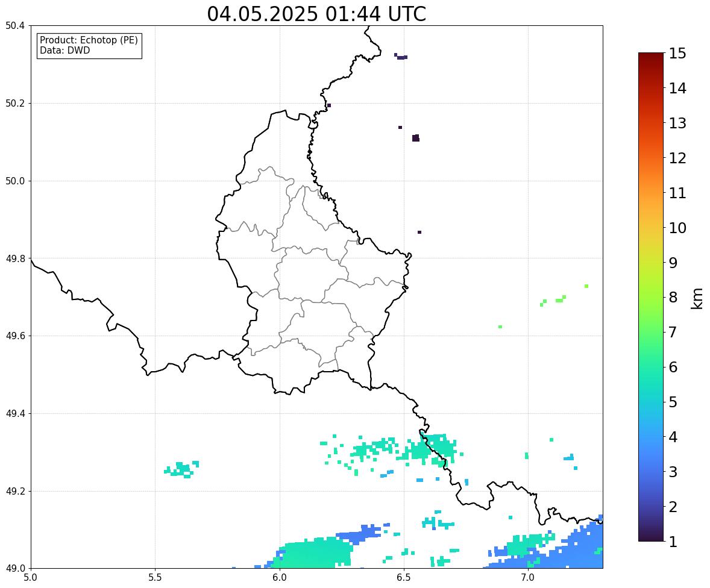This screenshot has width=710, height=588.
Task: Click the latitude axis label 50.4
Action: 14,26
